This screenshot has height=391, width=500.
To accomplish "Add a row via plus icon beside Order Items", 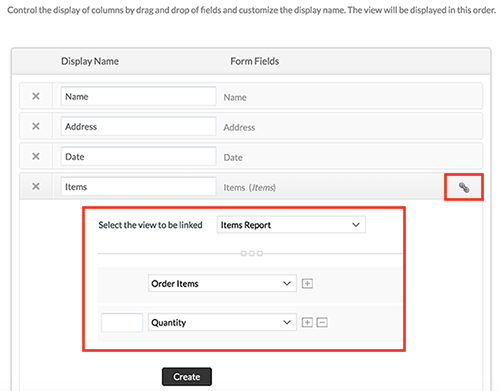I will tap(307, 284).
